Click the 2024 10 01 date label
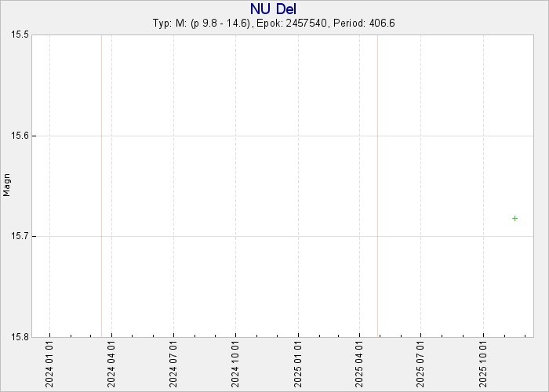This screenshot has width=549, height=392. [236, 363]
